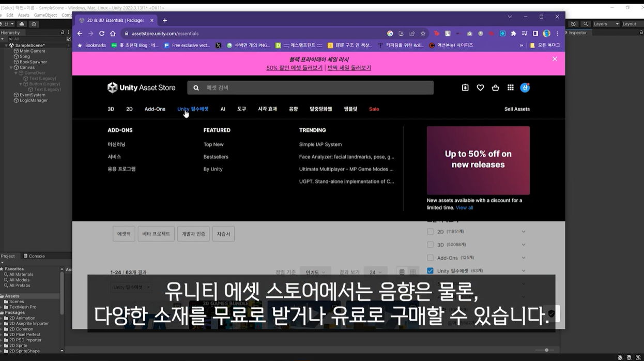Tick the 3D category checkbox
644x361 pixels.
(x=430, y=245)
